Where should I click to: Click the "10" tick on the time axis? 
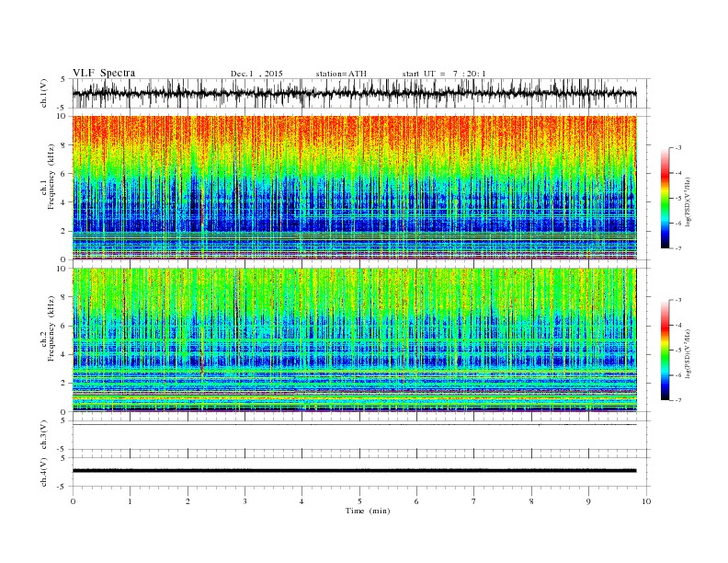tap(646, 501)
